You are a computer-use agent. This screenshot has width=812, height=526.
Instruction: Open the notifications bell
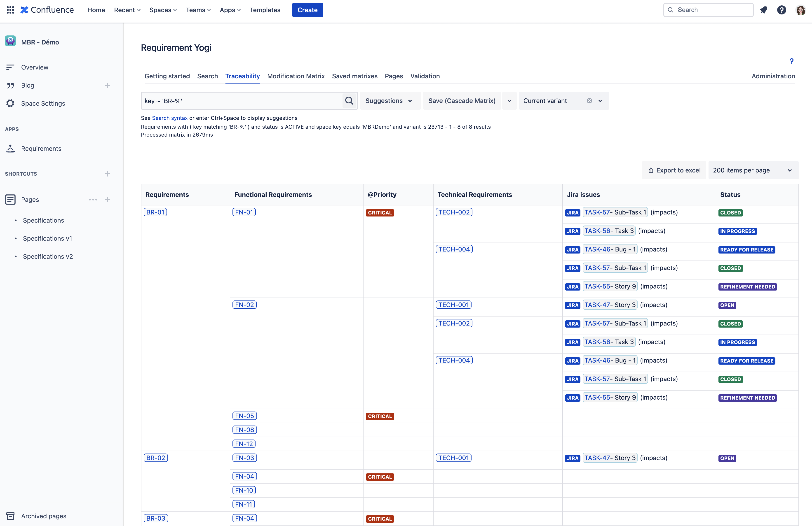[x=764, y=10]
